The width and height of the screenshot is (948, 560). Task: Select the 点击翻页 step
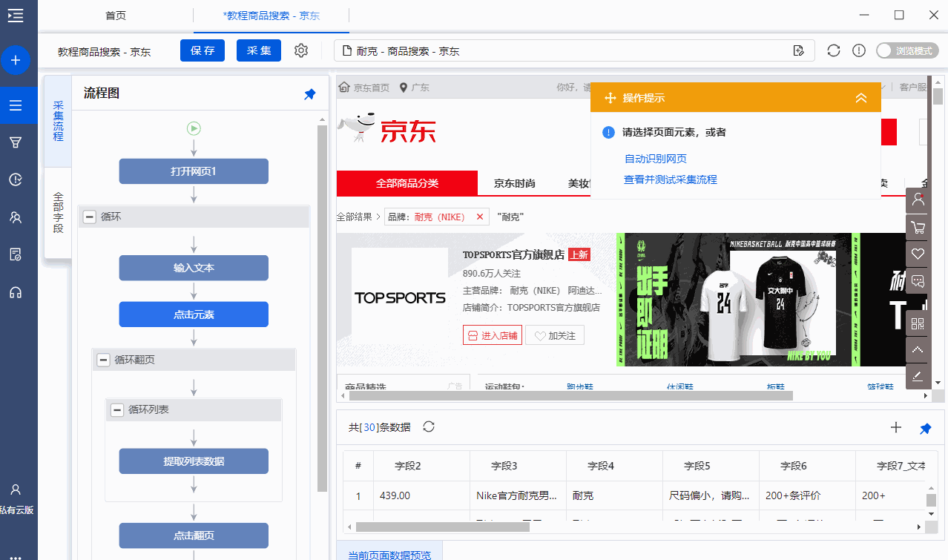click(x=194, y=536)
